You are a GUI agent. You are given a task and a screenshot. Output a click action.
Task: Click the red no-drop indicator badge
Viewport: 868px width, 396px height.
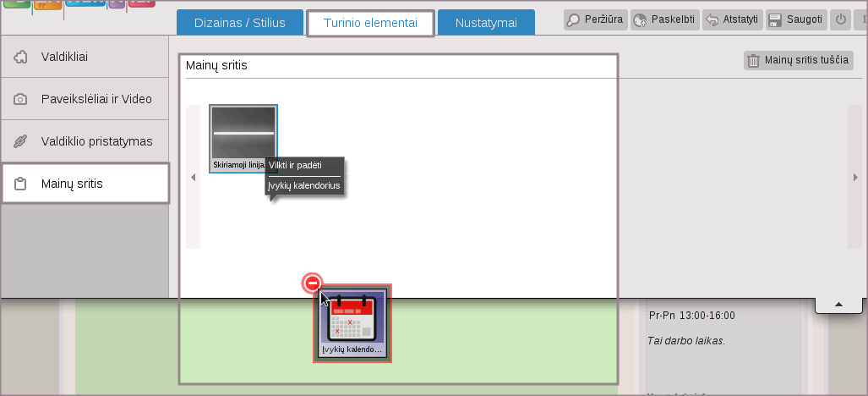pyautogui.click(x=313, y=283)
